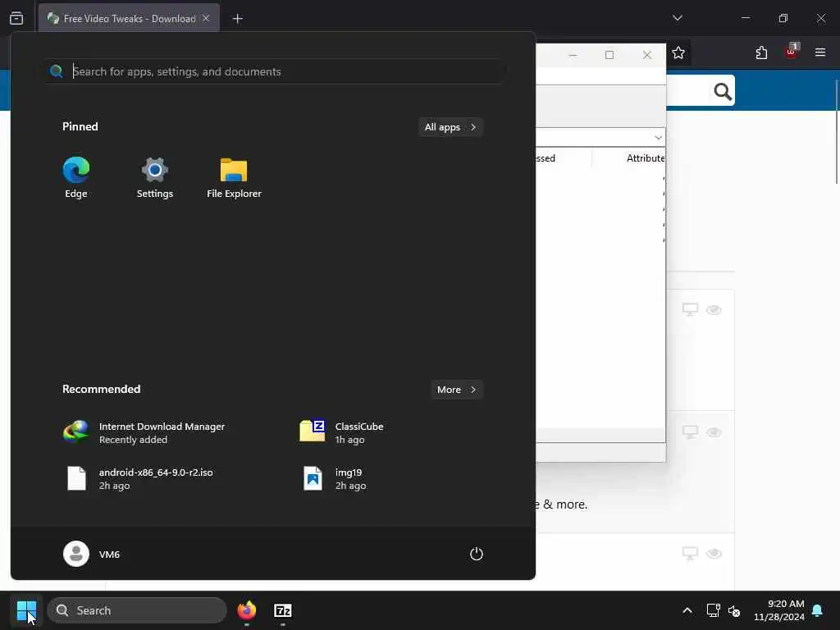
Task: Click website magnifier search icon
Action: [723, 92]
